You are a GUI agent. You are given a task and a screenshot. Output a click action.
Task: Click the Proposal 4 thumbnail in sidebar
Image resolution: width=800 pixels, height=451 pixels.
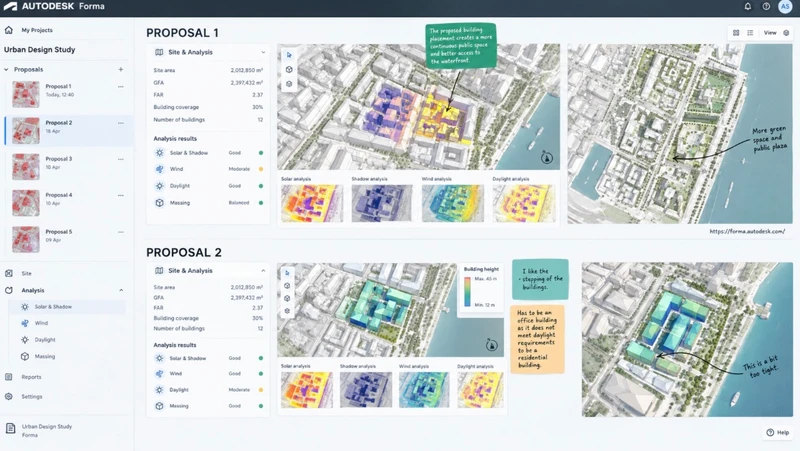click(26, 203)
